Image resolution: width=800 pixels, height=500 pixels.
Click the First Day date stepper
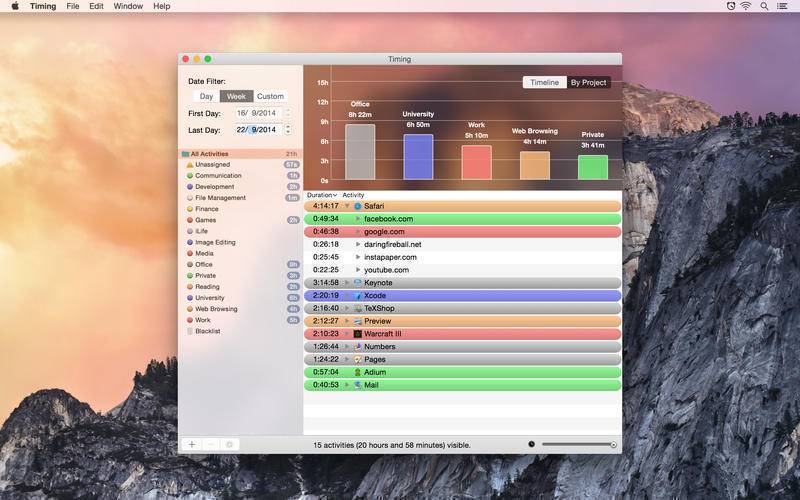288,113
